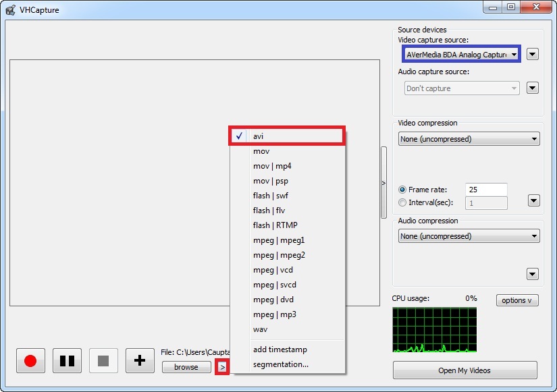Pick mpeg | mp3 format
The height and width of the screenshot is (392, 557).
[287, 314]
